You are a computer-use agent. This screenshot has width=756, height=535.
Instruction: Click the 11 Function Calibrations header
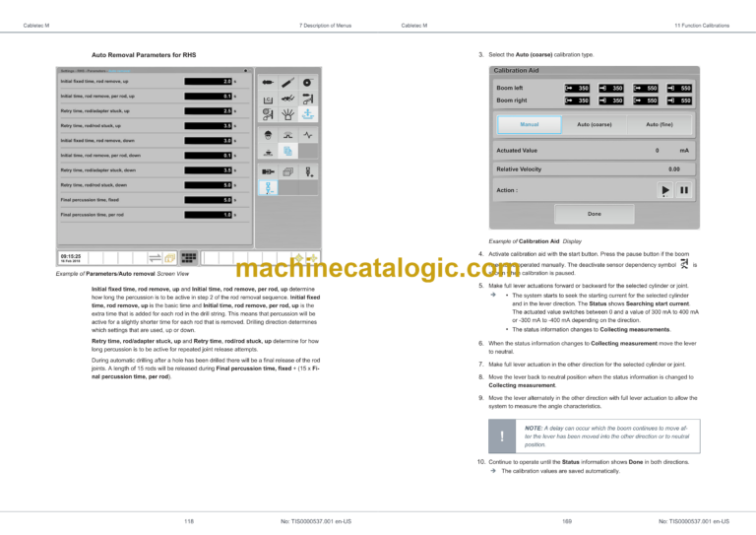(702, 26)
